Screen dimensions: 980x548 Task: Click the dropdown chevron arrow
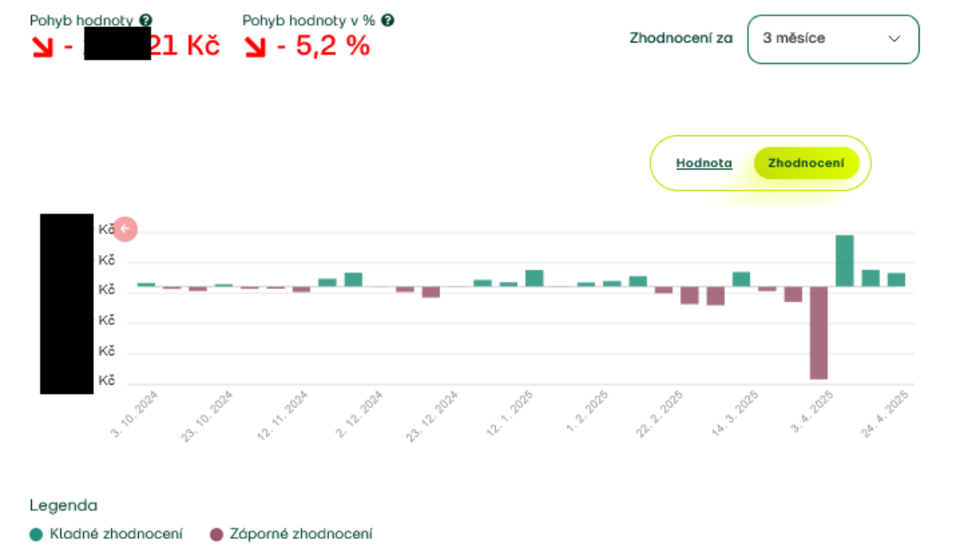click(x=893, y=38)
